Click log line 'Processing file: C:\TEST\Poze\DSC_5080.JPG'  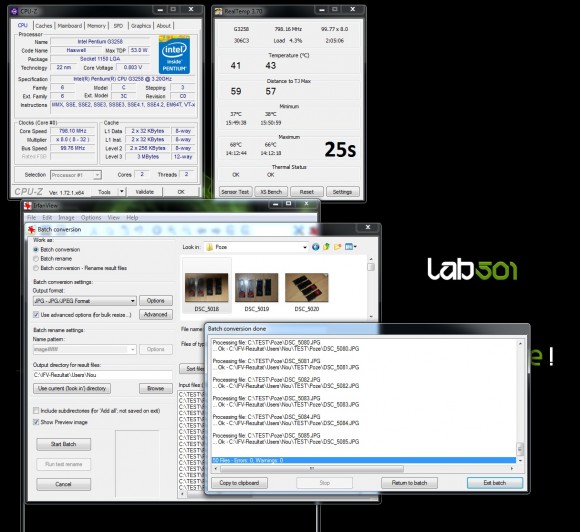266,343
